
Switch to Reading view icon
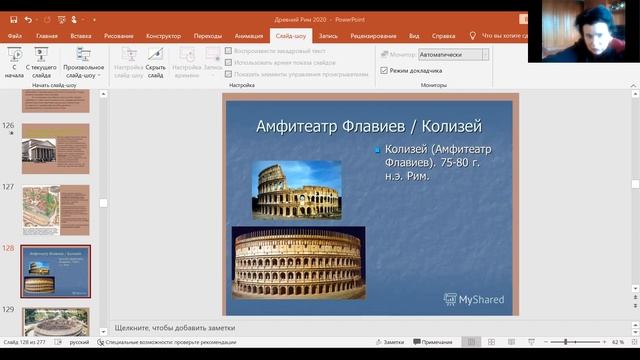coord(511,342)
